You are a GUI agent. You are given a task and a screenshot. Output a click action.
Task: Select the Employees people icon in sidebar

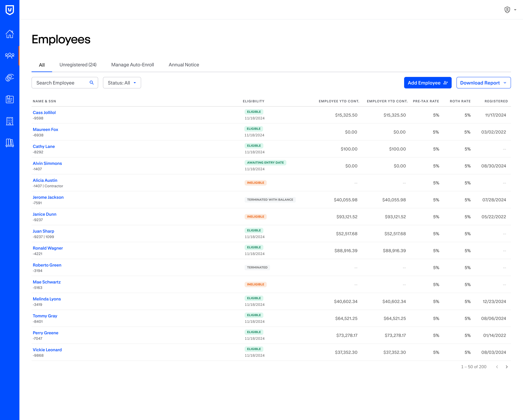pyautogui.click(x=10, y=56)
